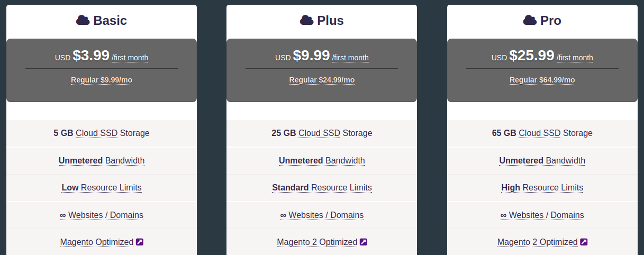Click Cloud SSD in 65 GB storage row
The height and width of the screenshot is (255, 644).
tap(540, 133)
